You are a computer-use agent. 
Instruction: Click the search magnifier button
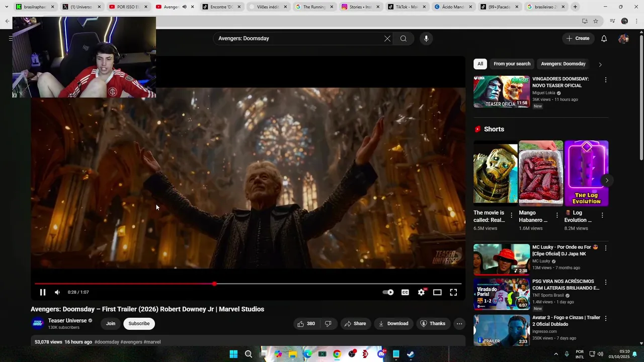[x=404, y=39]
